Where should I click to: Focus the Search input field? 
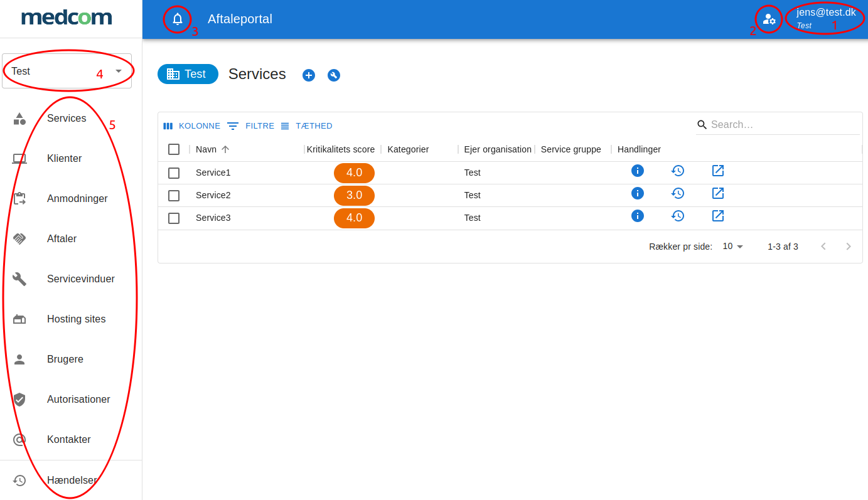tap(783, 125)
